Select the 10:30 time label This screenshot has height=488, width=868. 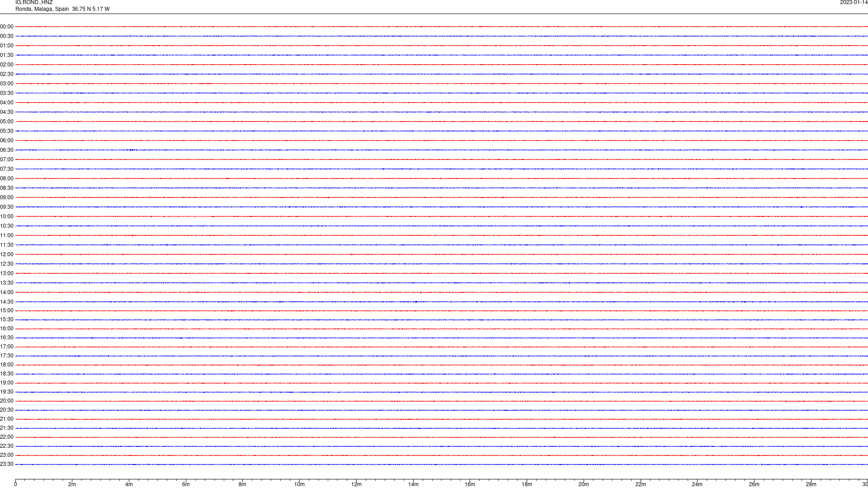[7, 226]
